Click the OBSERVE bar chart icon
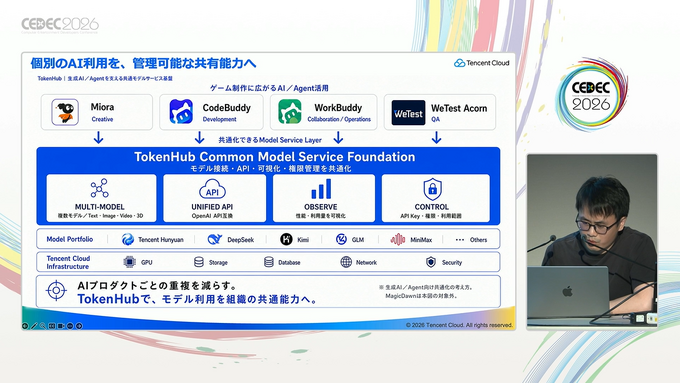Screen dimensions: 680x383 321,189
